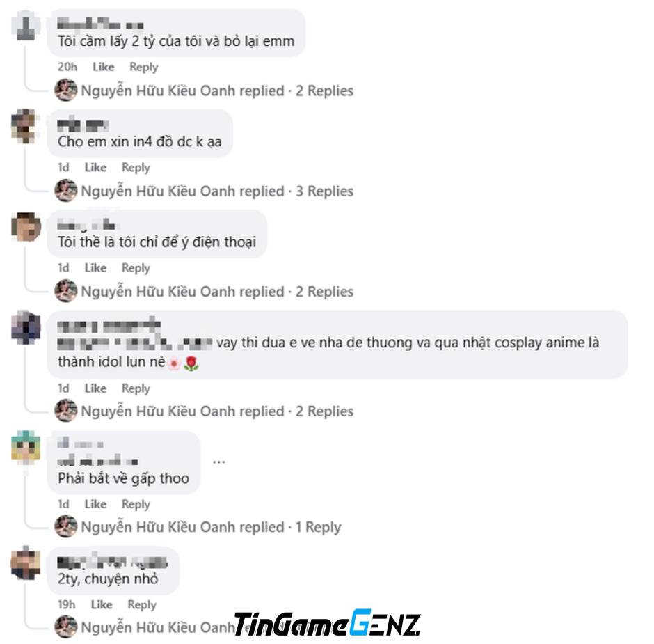Click avatar of the cosplay anime comment author
The width and height of the screenshot is (654, 644).
point(26,327)
